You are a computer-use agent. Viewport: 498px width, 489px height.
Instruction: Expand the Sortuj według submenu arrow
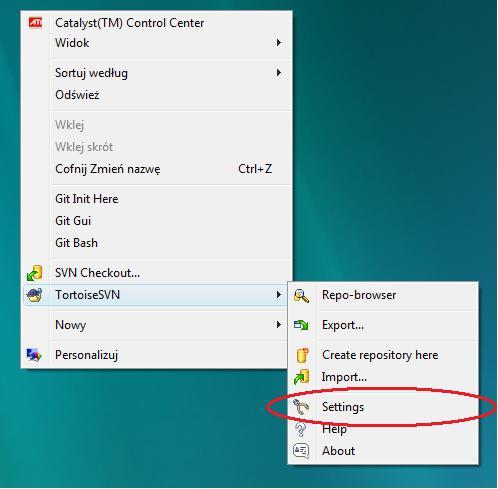279,73
